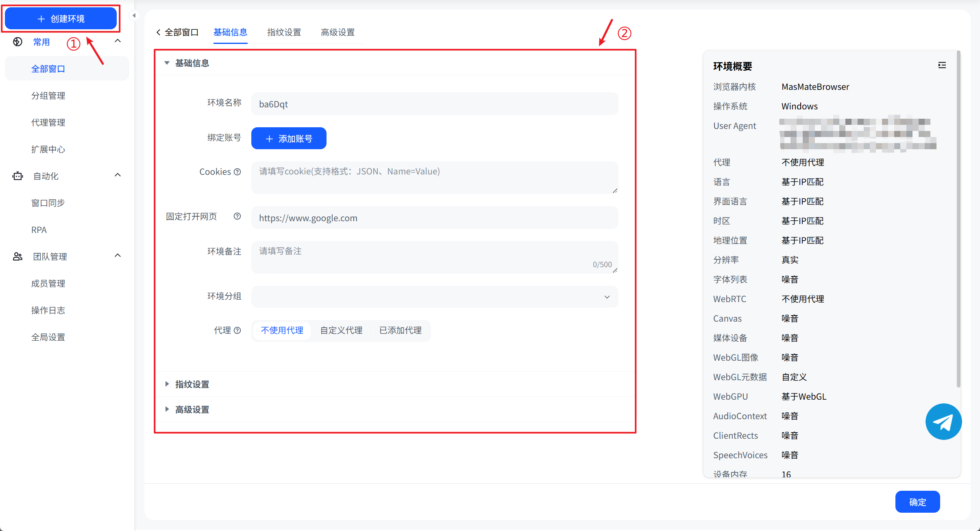Collapse 环境概要 panel via list icon
980x531 pixels.
point(942,65)
